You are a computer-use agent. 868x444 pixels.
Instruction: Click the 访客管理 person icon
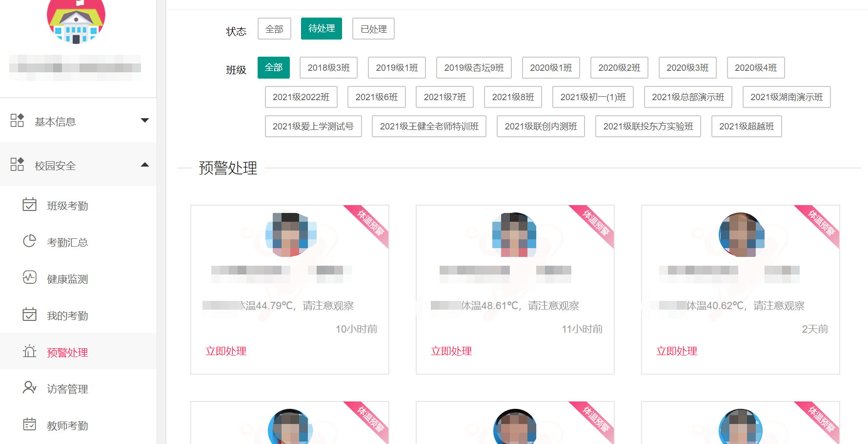tap(29, 388)
